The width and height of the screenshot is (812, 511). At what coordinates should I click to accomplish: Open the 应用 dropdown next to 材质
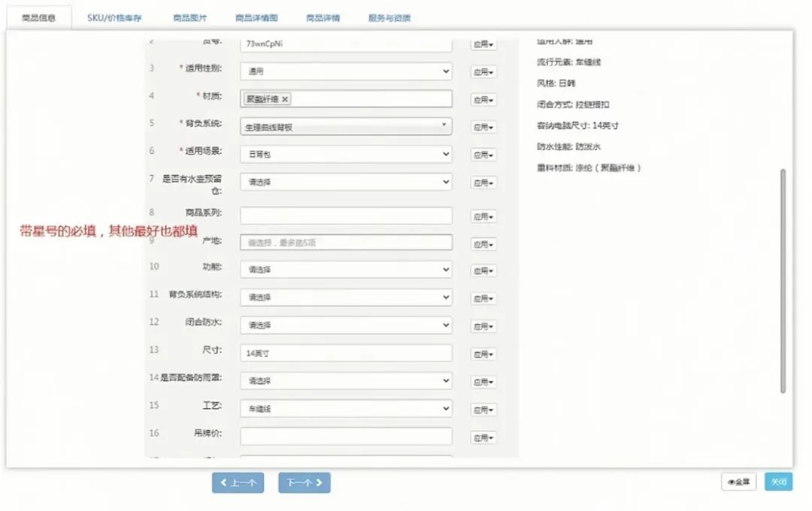tap(483, 98)
